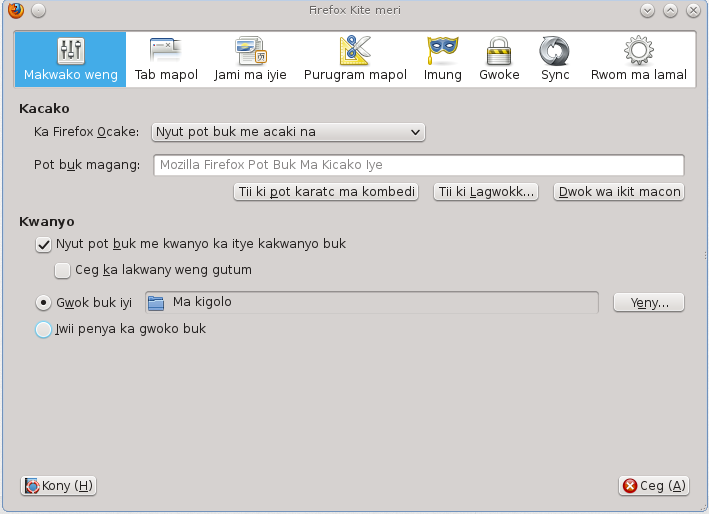Screen dimensions: 709x514
Task: Click the Ceg (A) close button label
Action: [x=662, y=486]
